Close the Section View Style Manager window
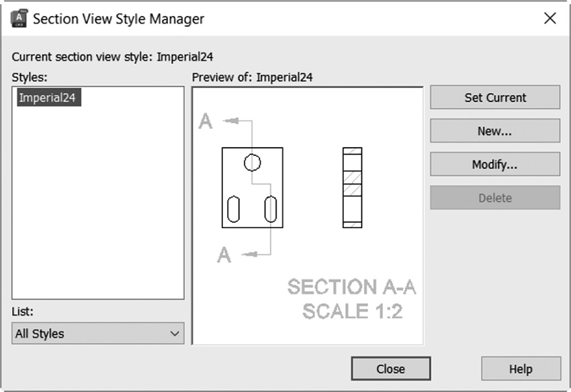571x392 pixels. [550, 18]
